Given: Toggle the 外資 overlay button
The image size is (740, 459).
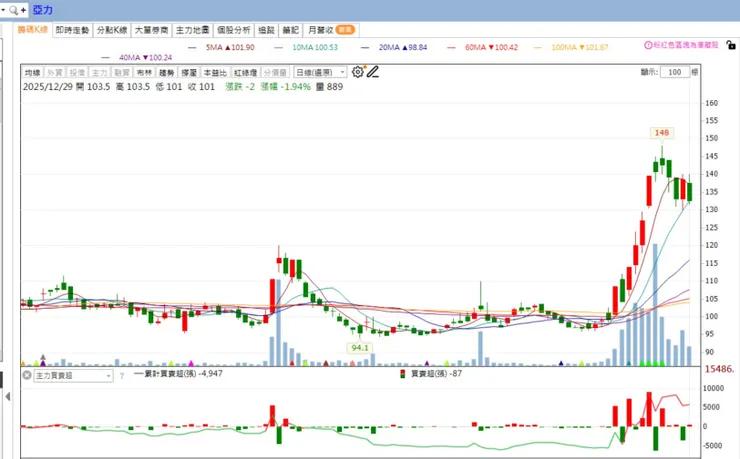Looking at the screenshot, I should pyautogui.click(x=55, y=73).
